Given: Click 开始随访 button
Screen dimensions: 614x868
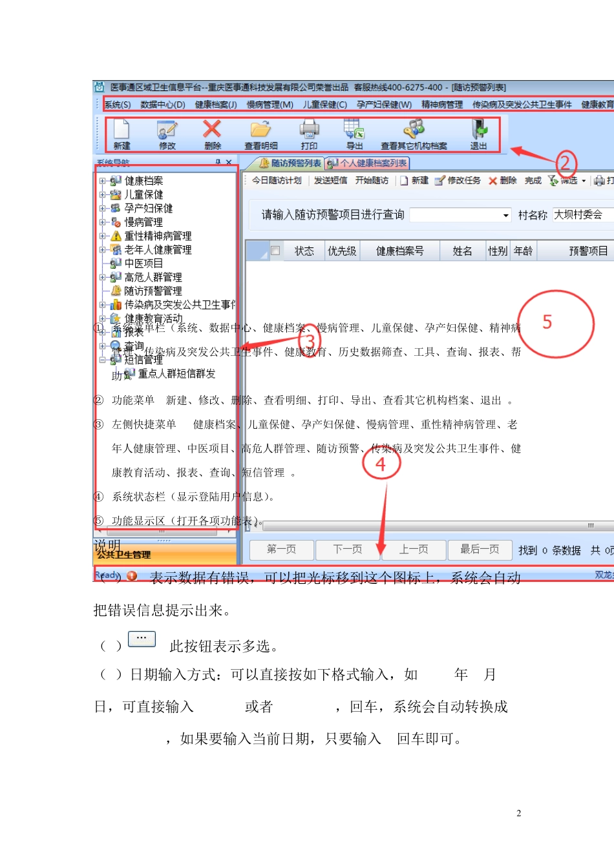Looking at the screenshot, I should point(372,180).
